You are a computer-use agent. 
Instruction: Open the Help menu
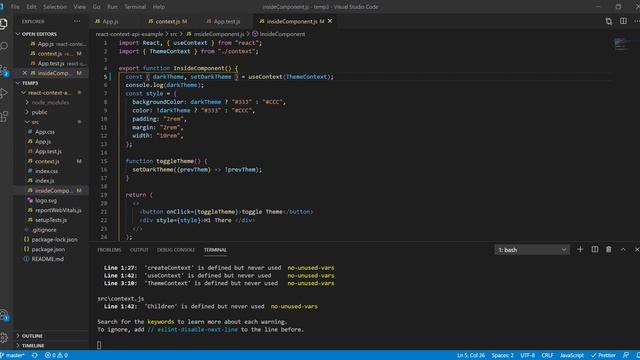tap(159, 7)
